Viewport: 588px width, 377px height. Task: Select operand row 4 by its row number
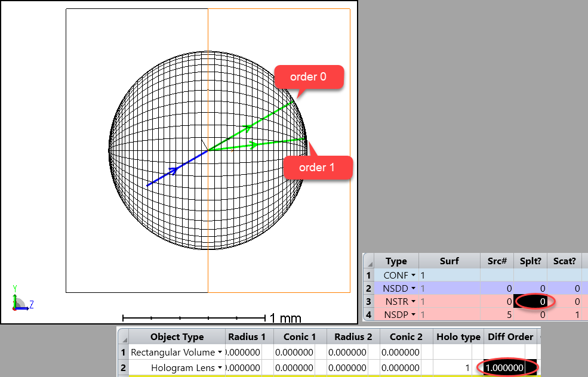pos(369,314)
